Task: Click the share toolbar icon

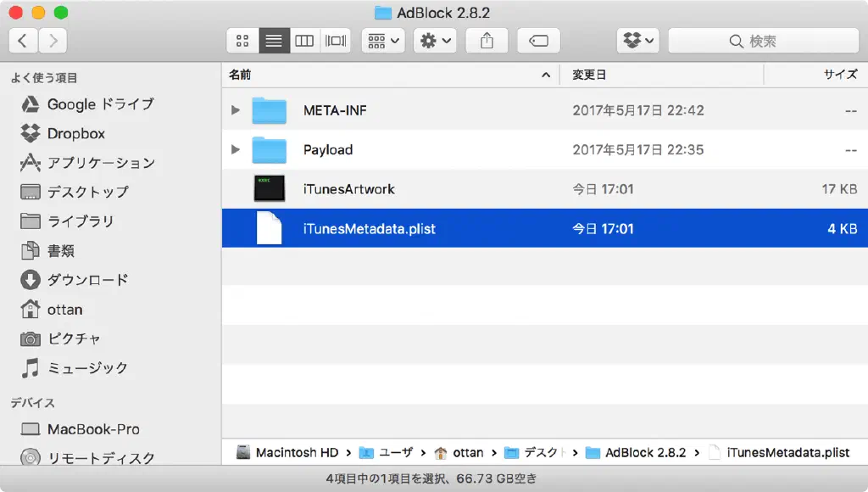Action: [x=487, y=41]
